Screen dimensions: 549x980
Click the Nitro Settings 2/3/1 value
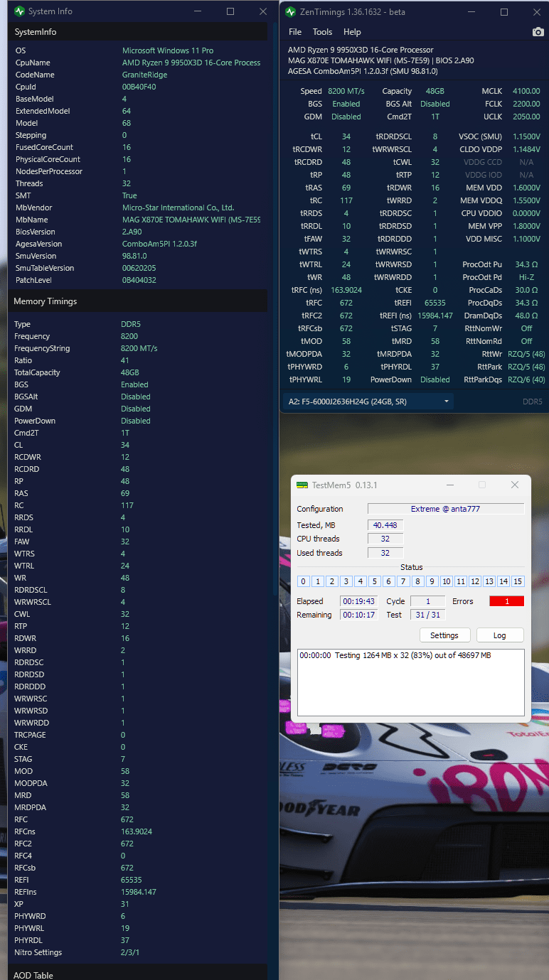click(130, 952)
